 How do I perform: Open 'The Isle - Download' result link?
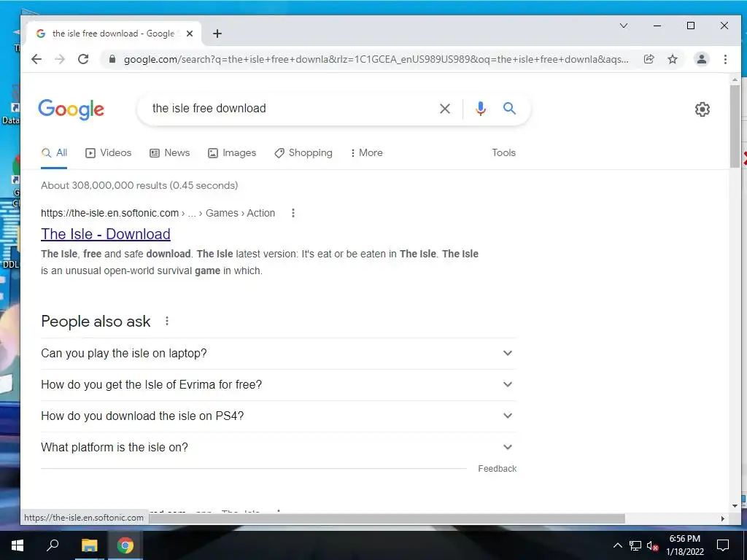106,234
